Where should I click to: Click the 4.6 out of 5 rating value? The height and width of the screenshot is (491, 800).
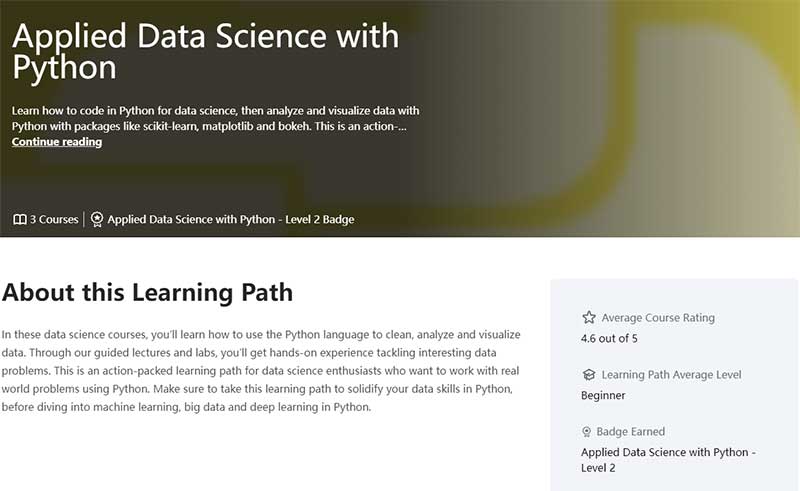pyautogui.click(x=609, y=338)
